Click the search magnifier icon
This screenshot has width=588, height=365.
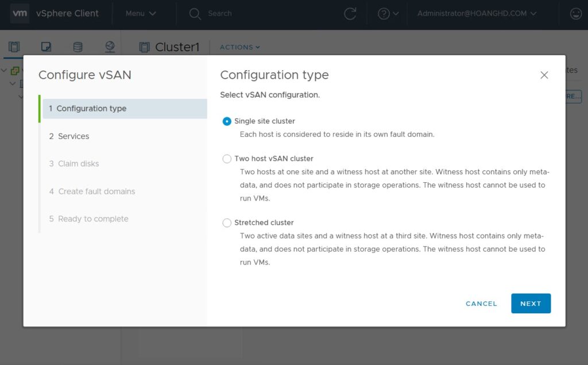coord(195,14)
